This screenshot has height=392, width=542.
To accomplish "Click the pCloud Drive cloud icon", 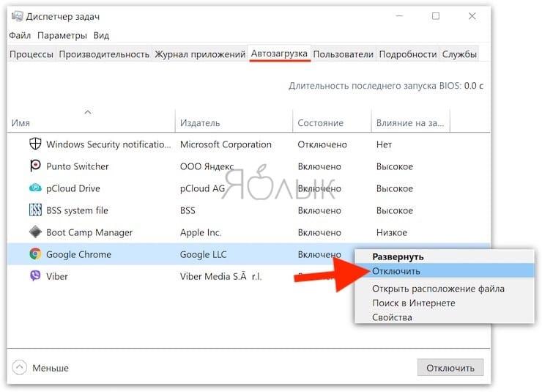I will pyautogui.click(x=35, y=188).
